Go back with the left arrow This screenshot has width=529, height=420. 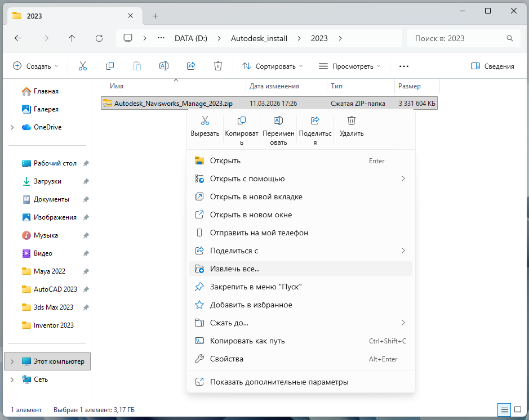pyautogui.click(x=18, y=38)
